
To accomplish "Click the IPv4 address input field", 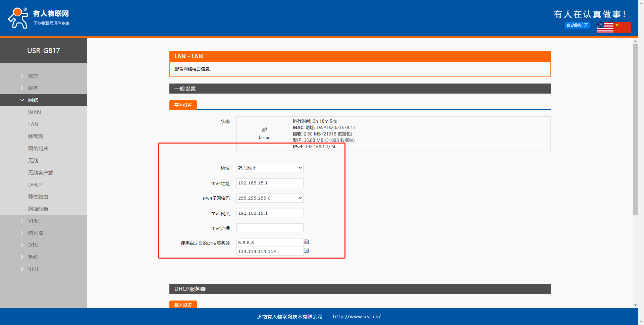I will point(270,183).
